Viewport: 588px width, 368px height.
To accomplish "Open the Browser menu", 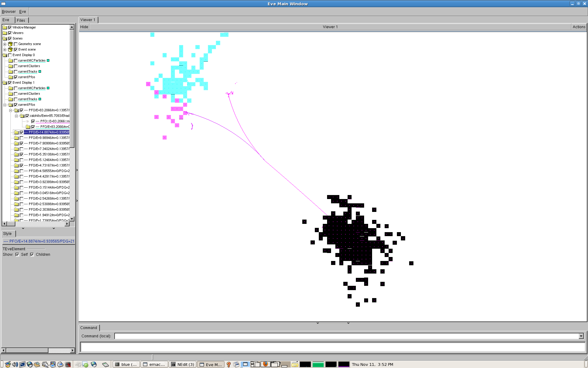I will pyautogui.click(x=9, y=12).
